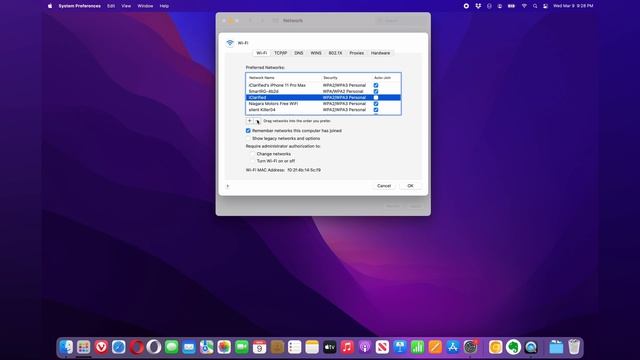The width and height of the screenshot is (640, 360).
Task: Uncheck Remember networks this computer has joined
Action: [248, 131]
